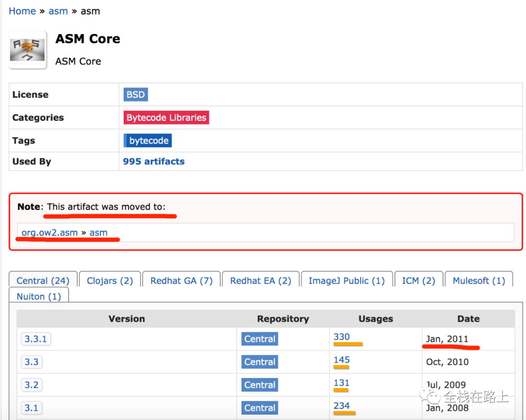Viewport: 526px width, 420px height.
Task: Click the 'ASM Core' bold page title
Action: pos(88,38)
